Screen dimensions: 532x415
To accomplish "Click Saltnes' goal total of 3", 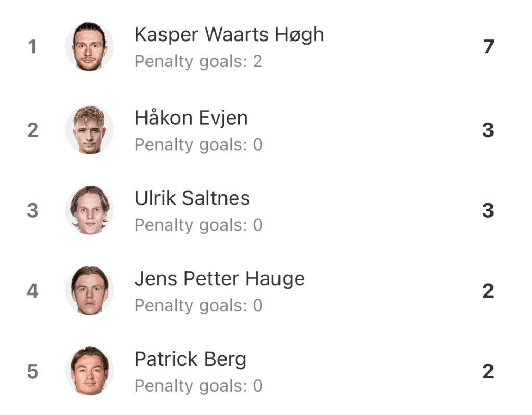I will 488,210.
